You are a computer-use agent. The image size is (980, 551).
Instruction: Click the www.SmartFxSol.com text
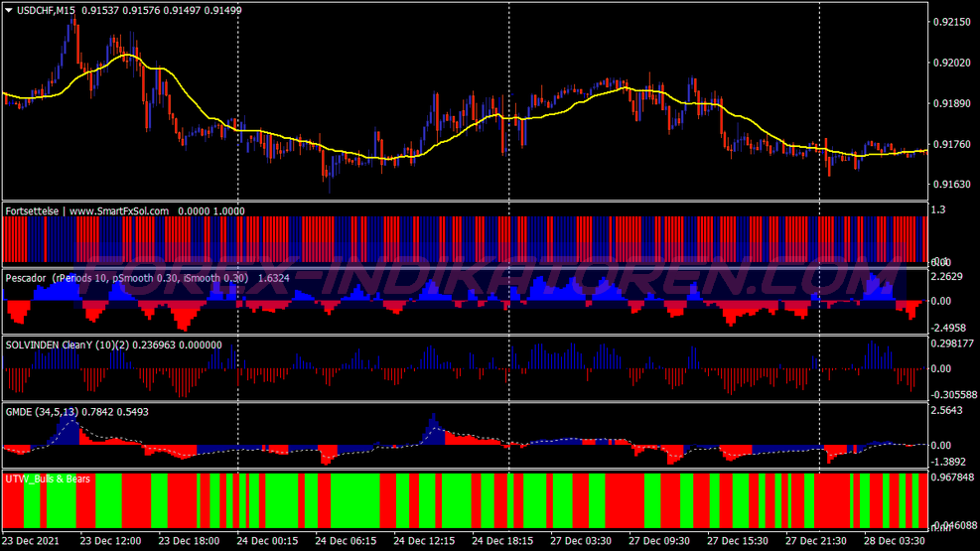pos(119,211)
